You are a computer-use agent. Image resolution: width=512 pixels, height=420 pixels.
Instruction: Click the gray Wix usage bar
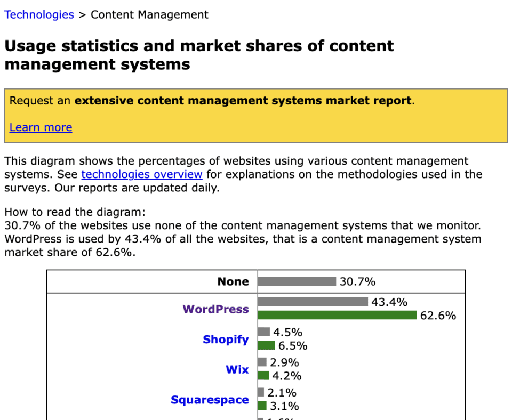point(262,362)
